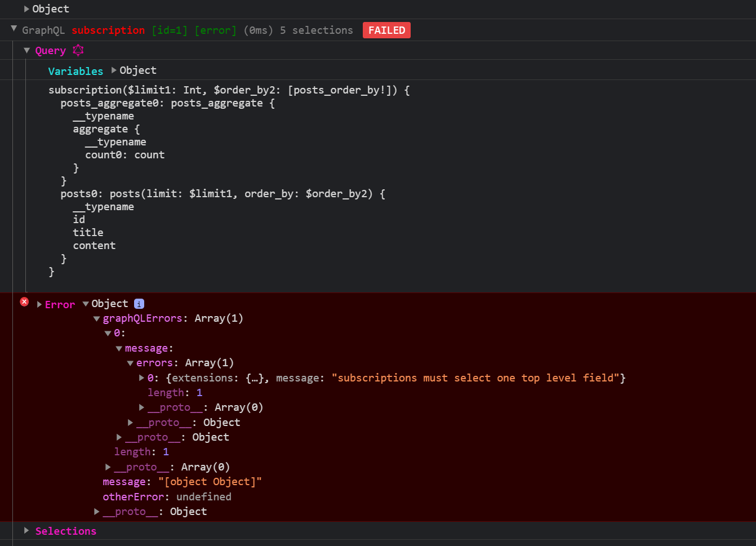Image resolution: width=756 pixels, height=546 pixels.
Task: Collapse the message node
Action: click(118, 348)
